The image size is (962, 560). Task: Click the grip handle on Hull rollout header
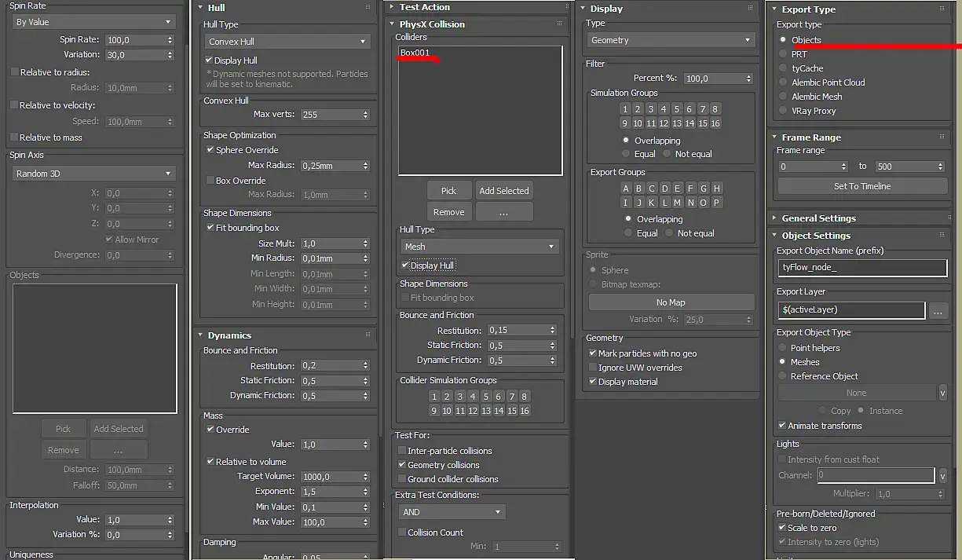click(368, 7)
